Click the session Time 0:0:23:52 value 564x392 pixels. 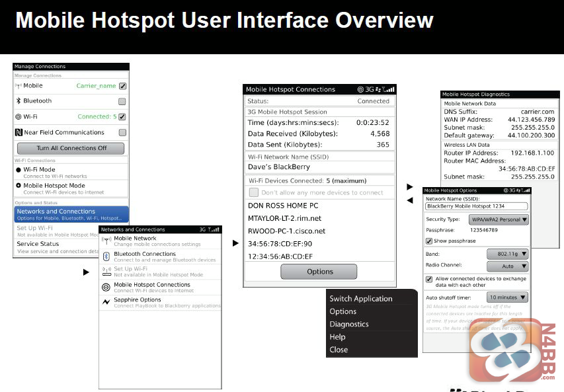[x=373, y=123]
